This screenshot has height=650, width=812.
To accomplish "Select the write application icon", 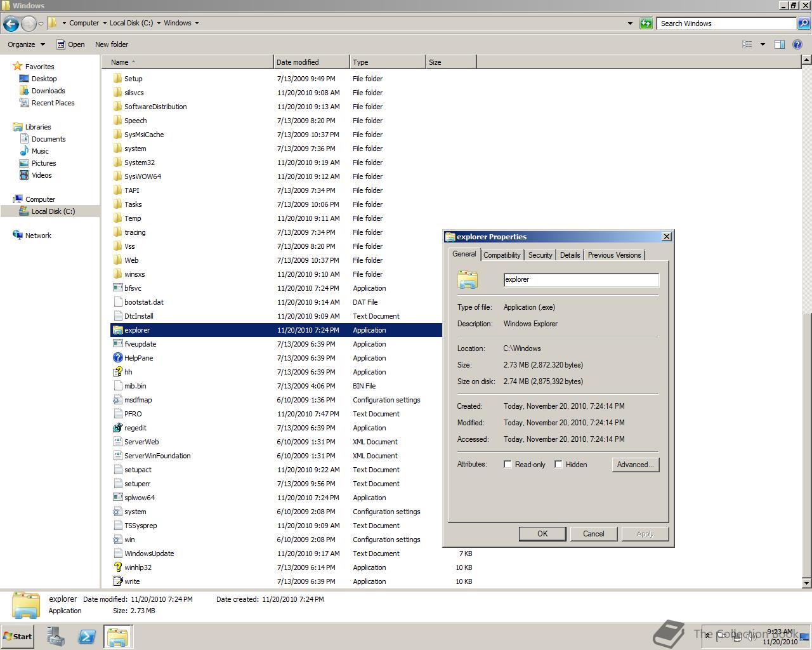I will 117,581.
